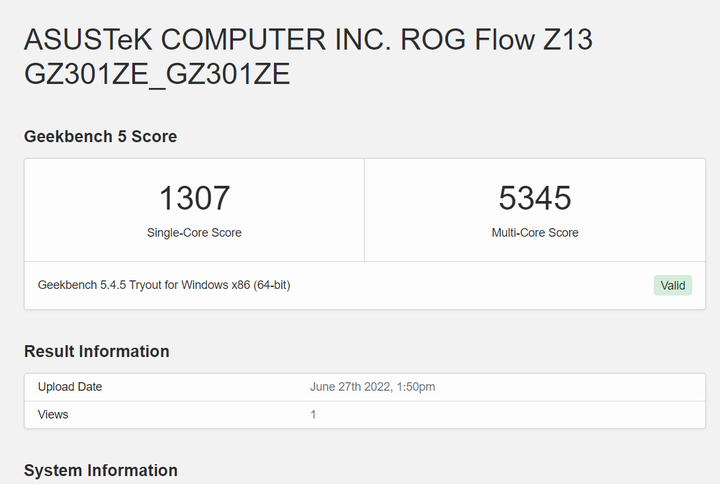Click the 5345 multi-core score number
Viewport: 720px width, 484px height.
tap(534, 197)
